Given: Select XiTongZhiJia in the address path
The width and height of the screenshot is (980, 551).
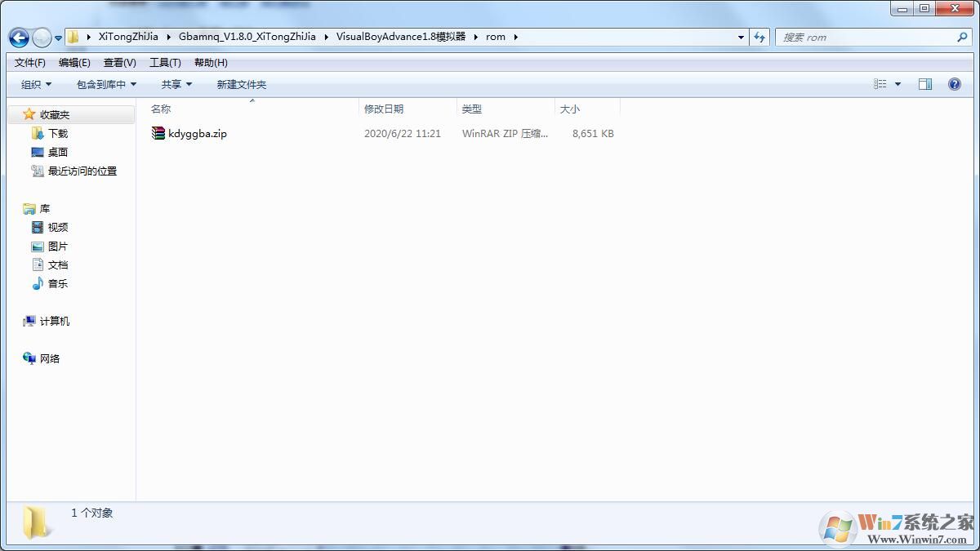Looking at the screenshot, I should click(x=128, y=37).
